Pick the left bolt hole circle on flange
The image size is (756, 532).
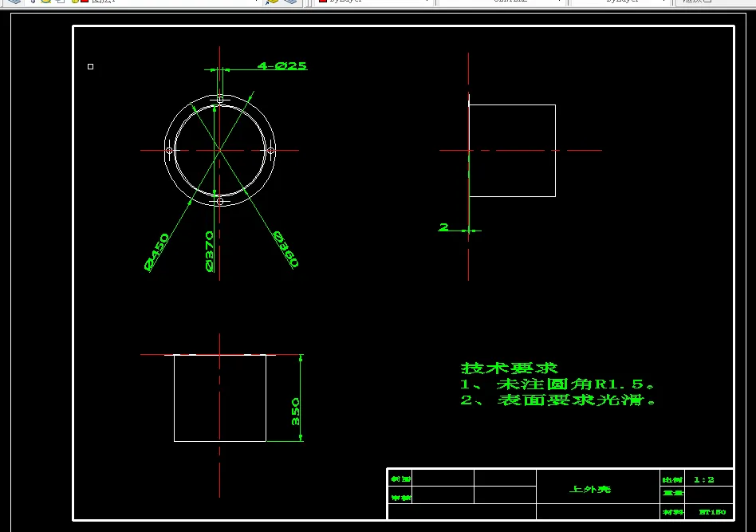(x=169, y=151)
